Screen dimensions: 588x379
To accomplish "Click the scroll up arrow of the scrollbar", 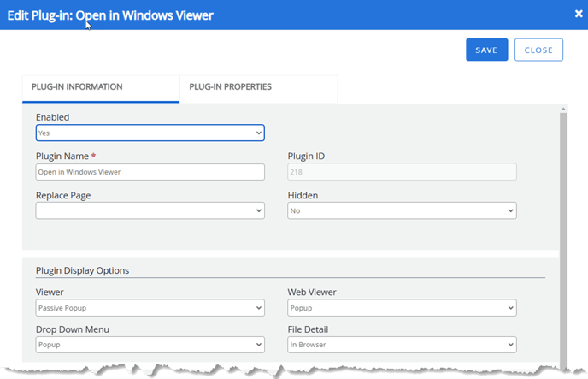I will [562, 109].
